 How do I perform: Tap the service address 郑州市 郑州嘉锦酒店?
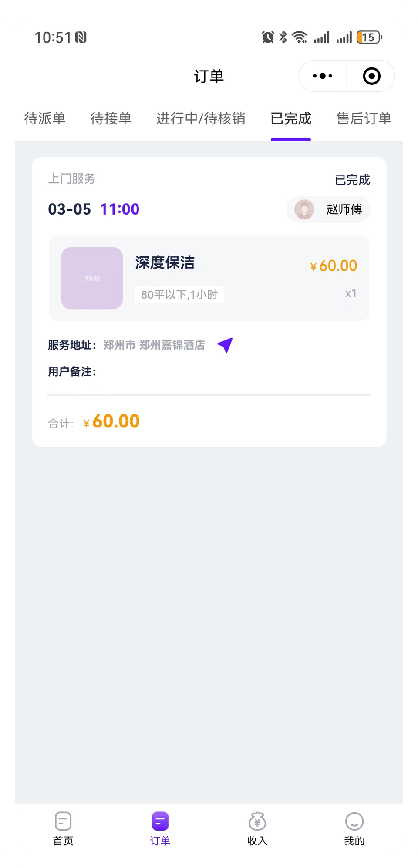click(154, 345)
